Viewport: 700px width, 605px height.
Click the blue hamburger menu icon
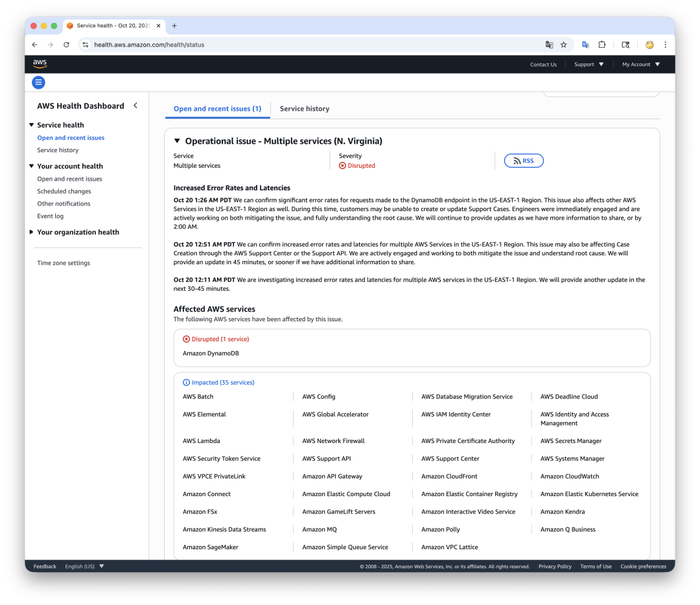38,82
